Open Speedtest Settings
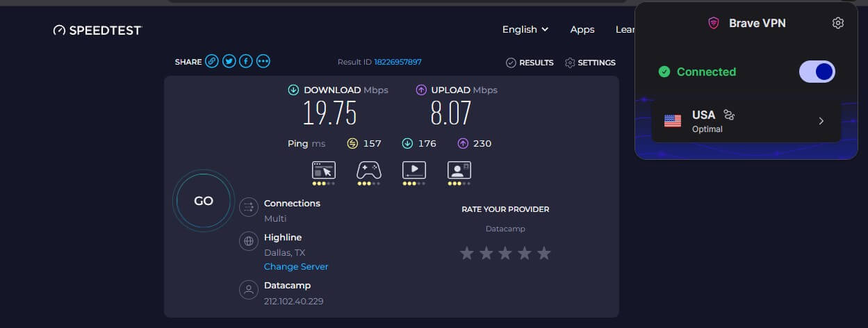This screenshot has width=868, height=328. tap(590, 63)
